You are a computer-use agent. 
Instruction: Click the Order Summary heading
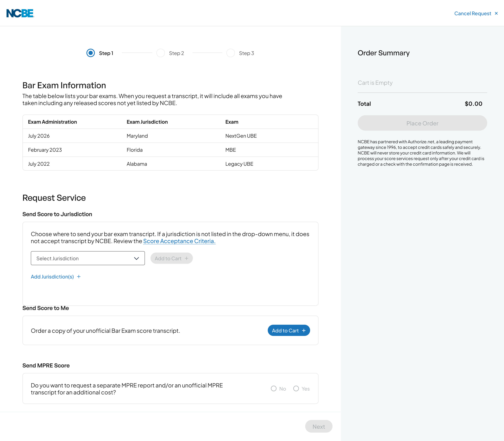[x=384, y=53]
